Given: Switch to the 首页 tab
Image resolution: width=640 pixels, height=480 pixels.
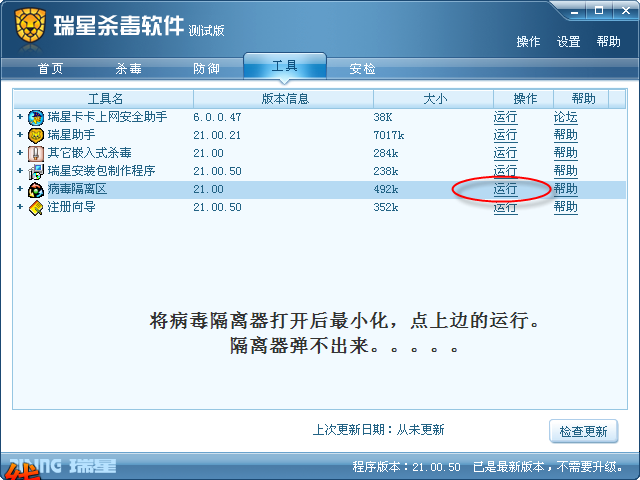Looking at the screenshot, I should coord(51,69).
